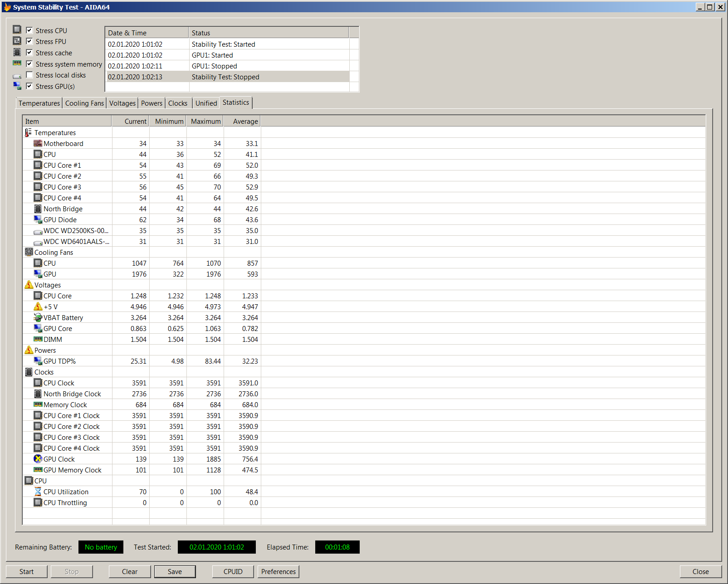This screenshot has width=728, height=584.
Task: Click the Current column header
Action: coord(131,121)
